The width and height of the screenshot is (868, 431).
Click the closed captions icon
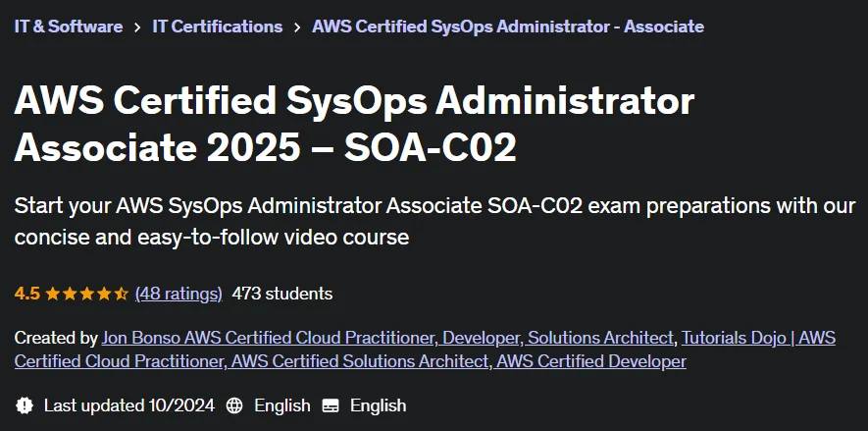(331, 405)
